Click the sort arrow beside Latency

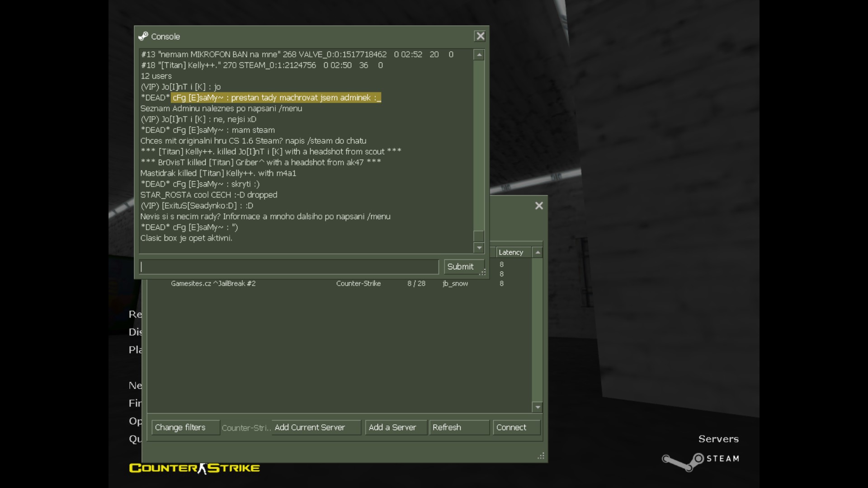538,252
